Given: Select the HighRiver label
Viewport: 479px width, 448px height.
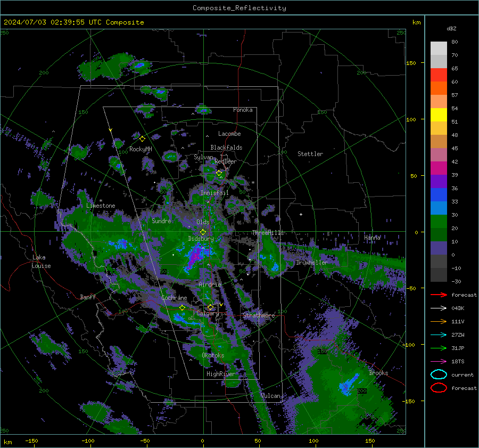Looking at the screenshot, I should click(221, 374).
